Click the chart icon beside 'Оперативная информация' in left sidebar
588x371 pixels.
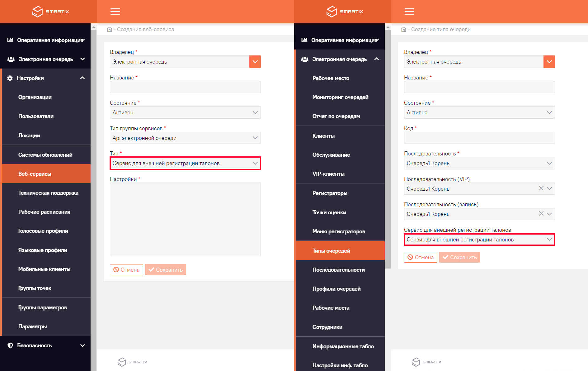(10, 40)
